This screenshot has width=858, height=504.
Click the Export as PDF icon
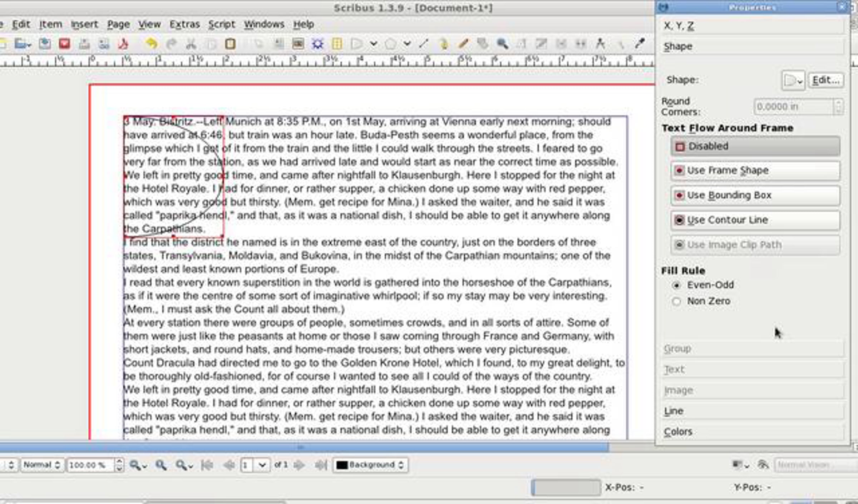coord(123,44)
